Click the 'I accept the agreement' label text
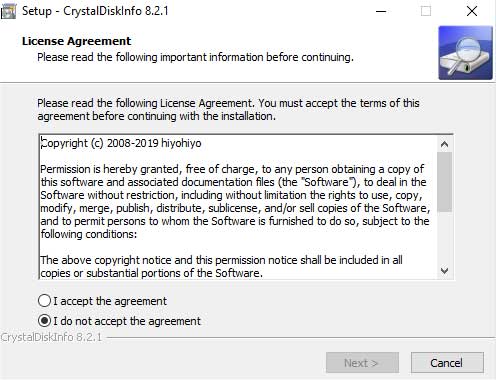496x380 pixels. pos(110,301)
